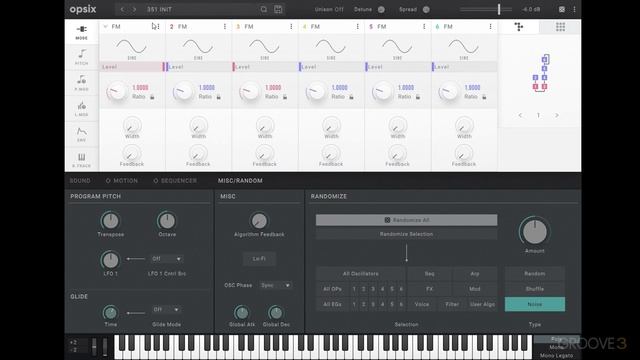Show the grid matrix view icon
This screenshot has height=360, width=640.
(560, 27)
